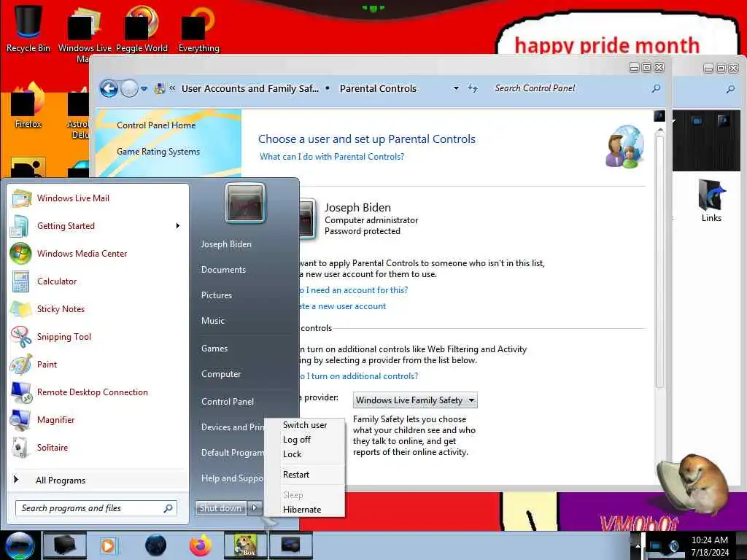Open the create a new user account link
This screenshot has height=560, width=747.
(343, 306)
